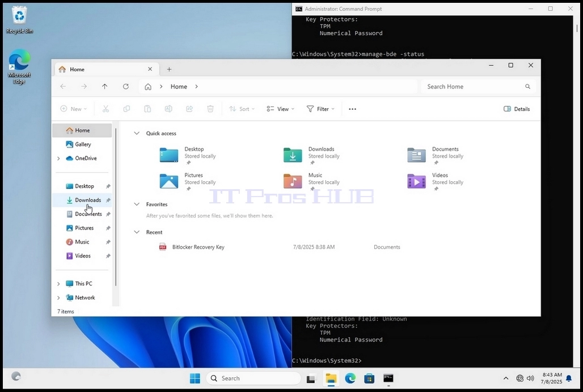583x392 pixels.
Task: Add a new File Explorer tab
Action: [169, 70]
